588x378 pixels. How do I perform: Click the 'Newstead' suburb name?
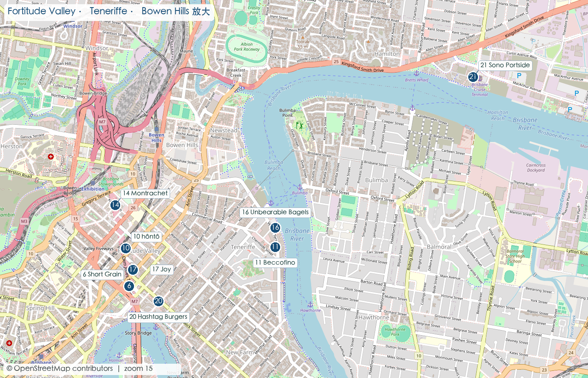pos(224,130)
